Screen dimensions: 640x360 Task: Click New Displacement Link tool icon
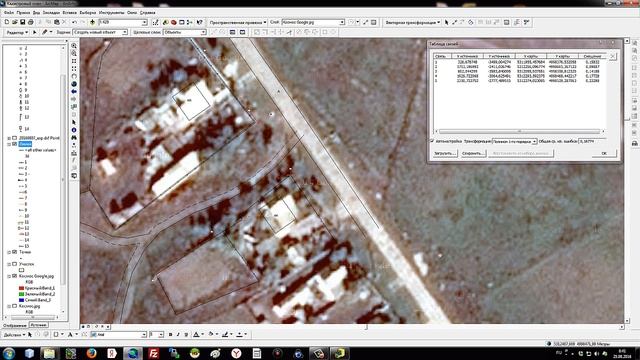(x=454, y=22)
